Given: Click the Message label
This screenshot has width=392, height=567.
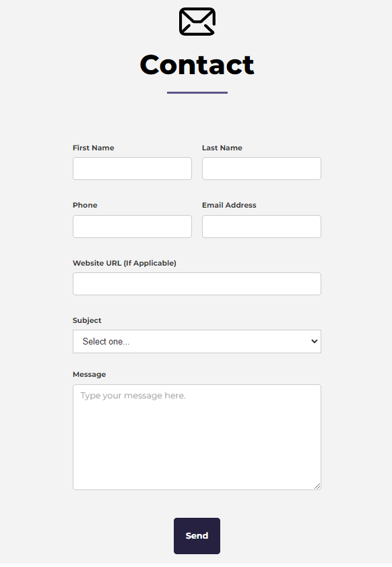Looking at the screenshot, I should 89,374.
